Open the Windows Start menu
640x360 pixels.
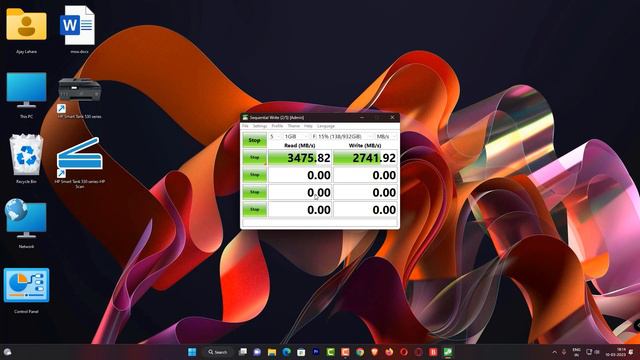192,352
